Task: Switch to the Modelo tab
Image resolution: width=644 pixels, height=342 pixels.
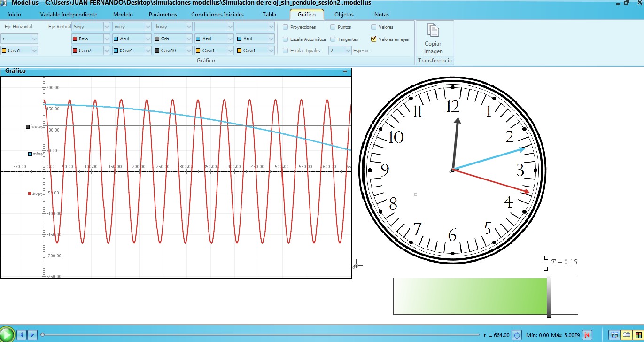Action: (123, 15)
